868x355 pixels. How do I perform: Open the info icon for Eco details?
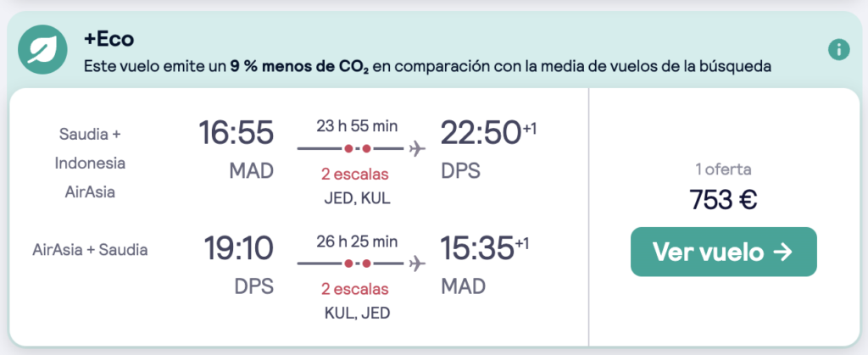click(x=838, y=49)
